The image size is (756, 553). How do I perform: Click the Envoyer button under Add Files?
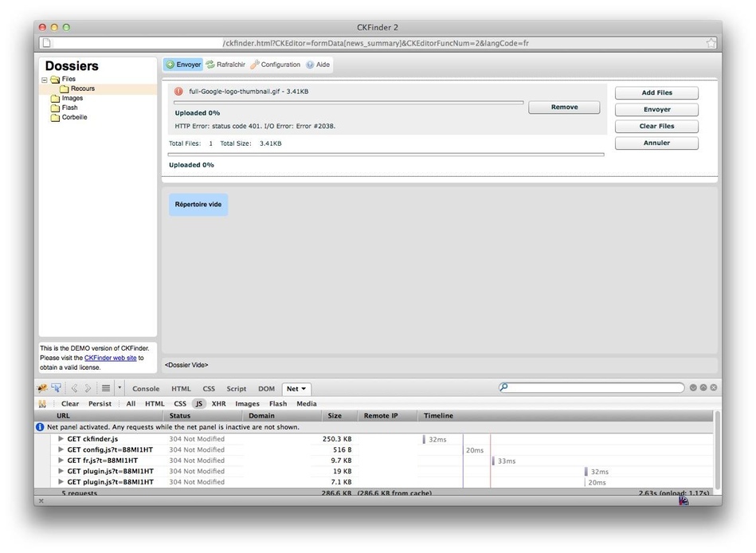tap(656, 109)
